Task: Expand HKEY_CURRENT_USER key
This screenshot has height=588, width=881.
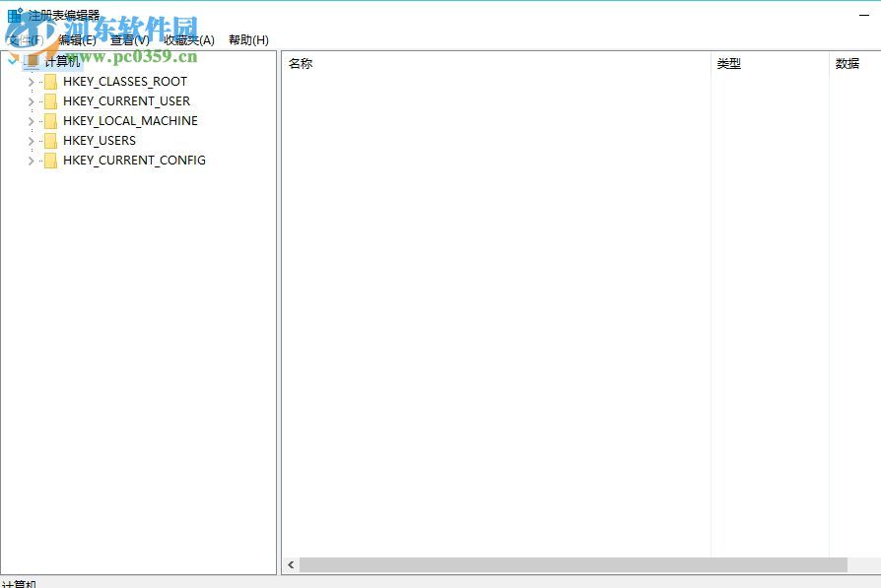Action: pyautogui.click(x=31, y=101)
